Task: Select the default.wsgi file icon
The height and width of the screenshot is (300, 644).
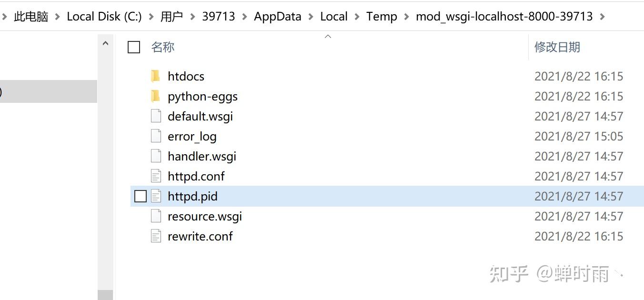Action: [156, 116]
